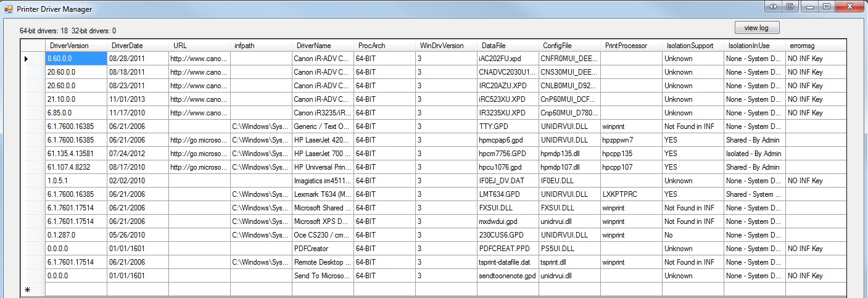Click the isolation support cell reading No
Viewport: 868px width, 298px height.
[693, 235]
